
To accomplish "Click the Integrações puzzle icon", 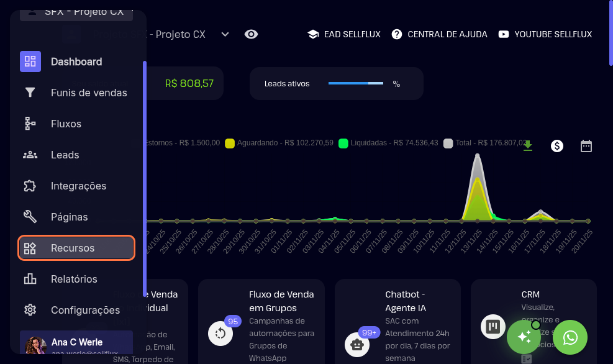I will coord(30,186).
